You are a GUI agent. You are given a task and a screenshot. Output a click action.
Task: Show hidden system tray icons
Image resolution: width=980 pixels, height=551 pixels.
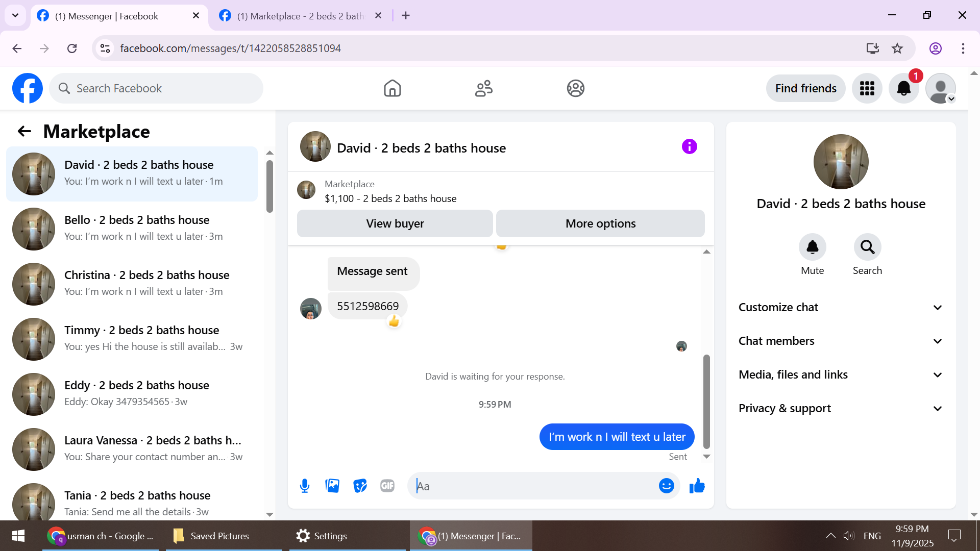click(830, 536)
